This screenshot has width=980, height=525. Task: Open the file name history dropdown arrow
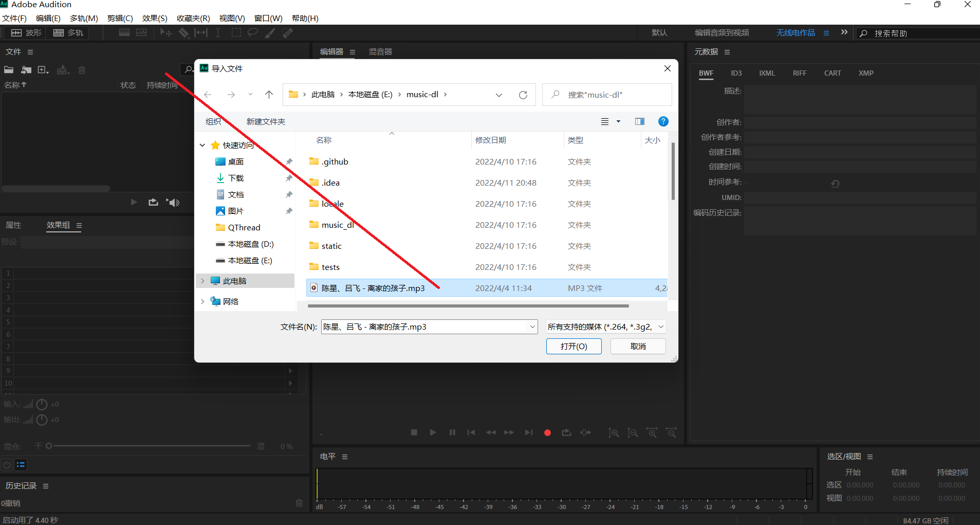(x=532, y=327)
